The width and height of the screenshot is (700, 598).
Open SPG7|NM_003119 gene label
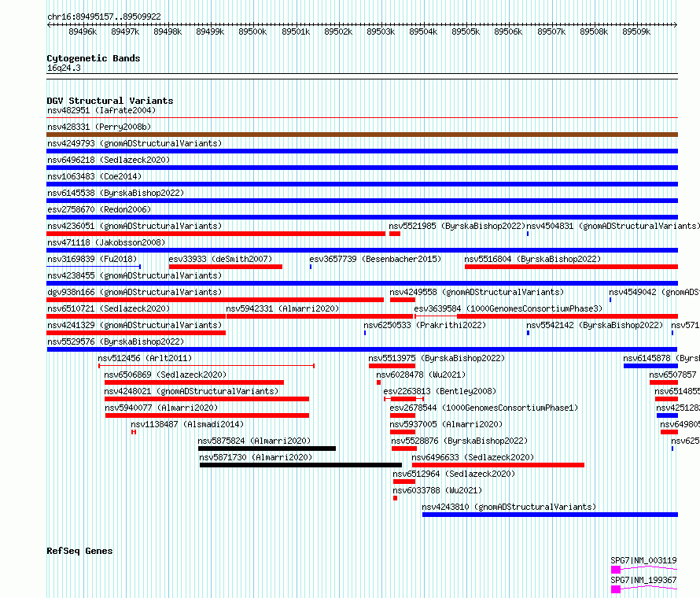click(643, 560)
